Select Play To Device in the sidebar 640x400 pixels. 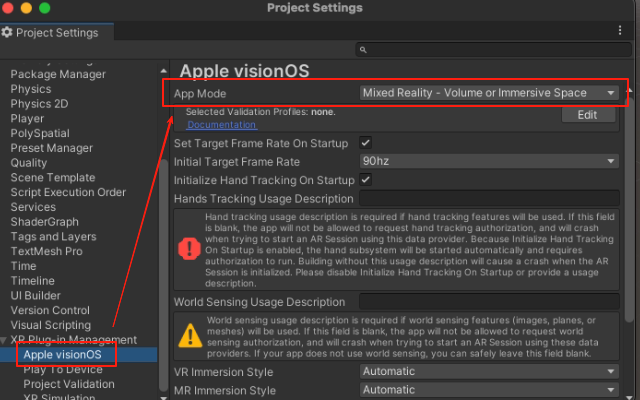[63, 369]
